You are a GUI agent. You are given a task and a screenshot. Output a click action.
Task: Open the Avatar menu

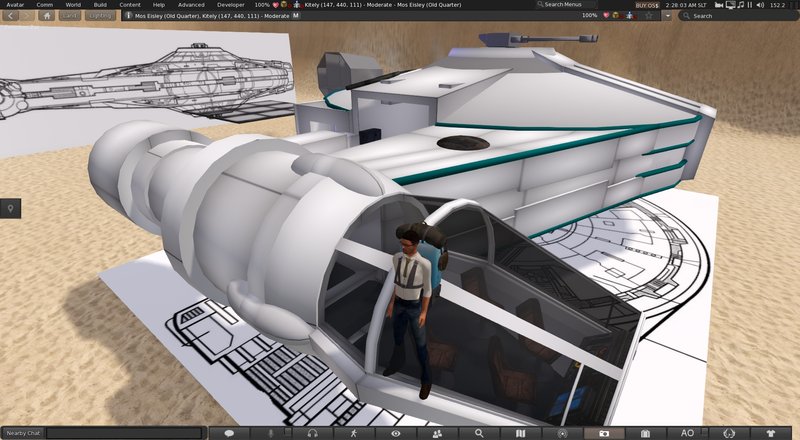point(15,5)
